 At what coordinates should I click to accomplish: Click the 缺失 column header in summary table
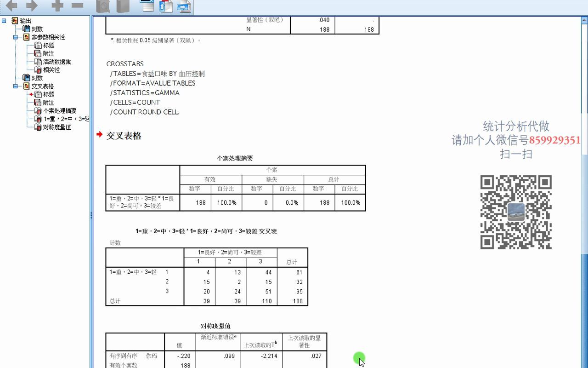(272, 179)
